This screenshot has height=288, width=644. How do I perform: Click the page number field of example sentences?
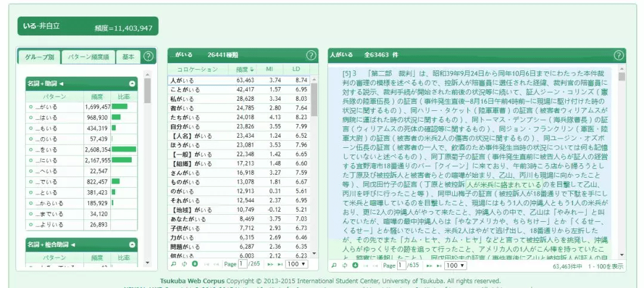[x=402, y=265]
